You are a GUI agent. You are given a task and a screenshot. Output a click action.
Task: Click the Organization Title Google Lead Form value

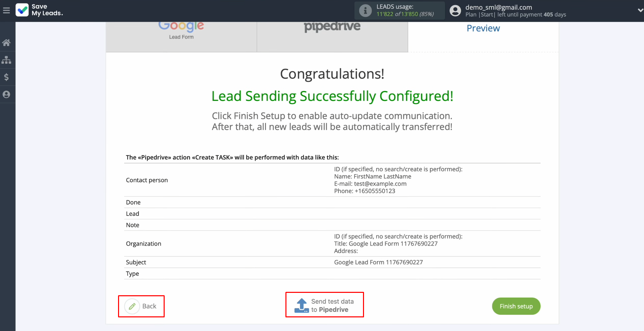click(x=386, y=243)
